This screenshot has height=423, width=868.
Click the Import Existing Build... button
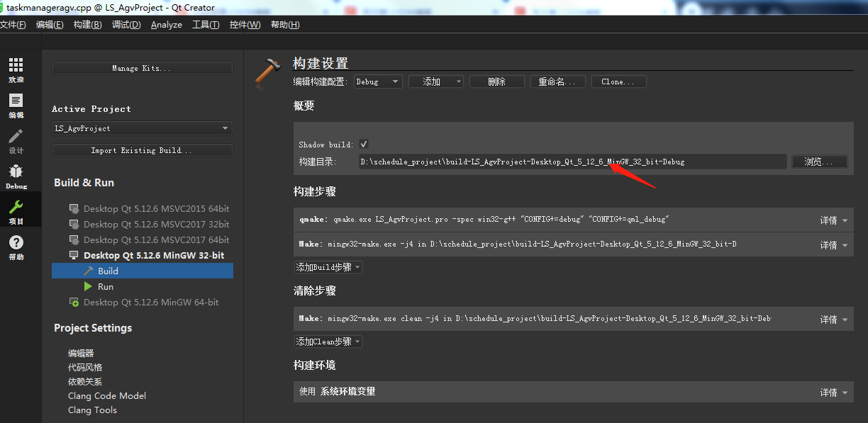click(x=143, y=150)
